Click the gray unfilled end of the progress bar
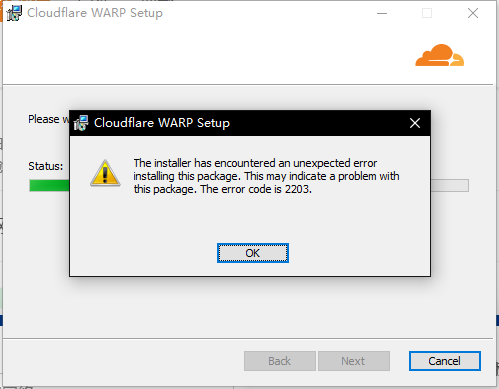Screen dimensions: 499x389 click(450, 186)
